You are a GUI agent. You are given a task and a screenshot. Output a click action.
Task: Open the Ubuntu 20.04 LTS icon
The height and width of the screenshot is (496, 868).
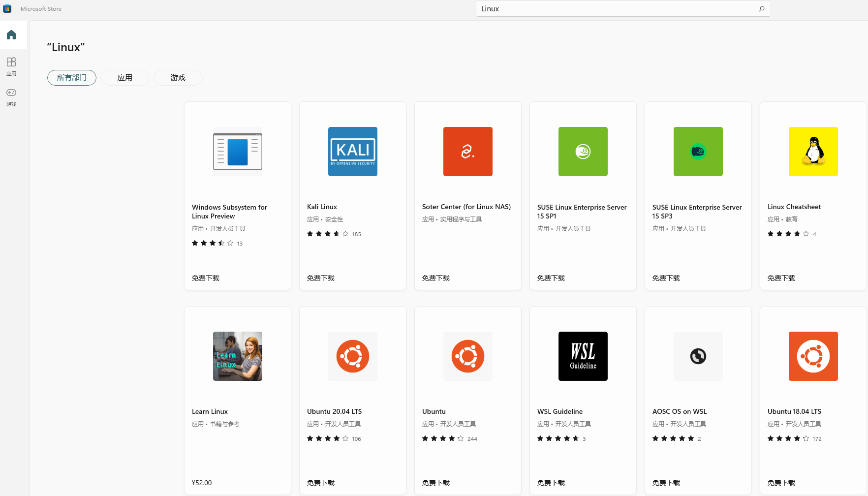coord(353,356)
